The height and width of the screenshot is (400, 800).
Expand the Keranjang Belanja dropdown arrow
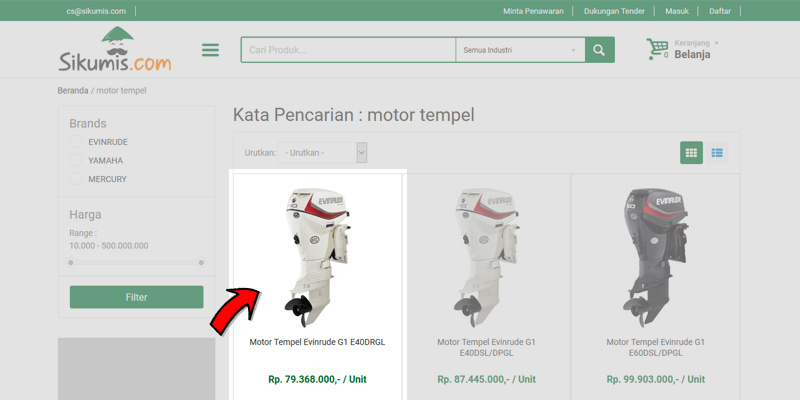point(716,43)
